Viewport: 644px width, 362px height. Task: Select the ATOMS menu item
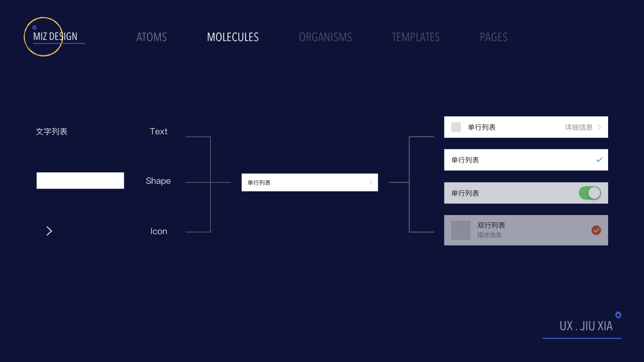[x=152, y=36]
